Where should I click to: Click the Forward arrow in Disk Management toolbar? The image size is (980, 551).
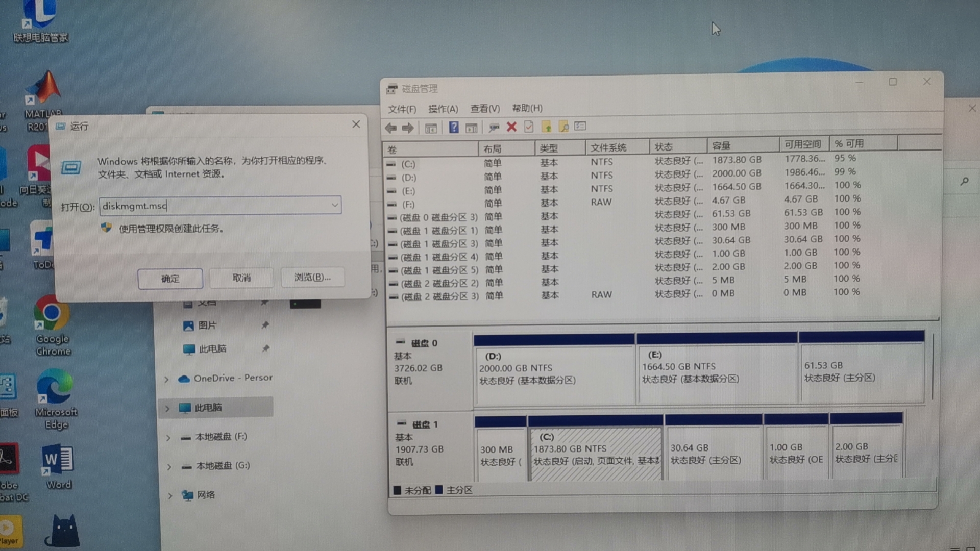point(407,128)
